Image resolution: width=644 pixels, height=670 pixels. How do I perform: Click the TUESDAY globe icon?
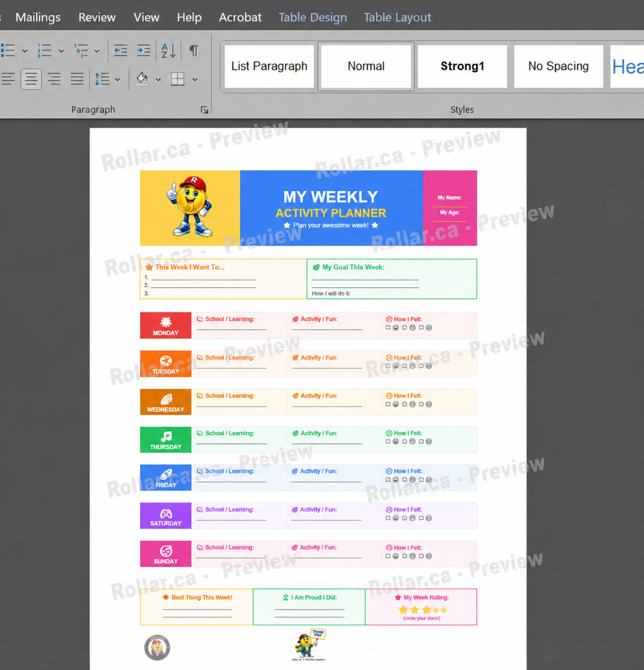[166, 361]
